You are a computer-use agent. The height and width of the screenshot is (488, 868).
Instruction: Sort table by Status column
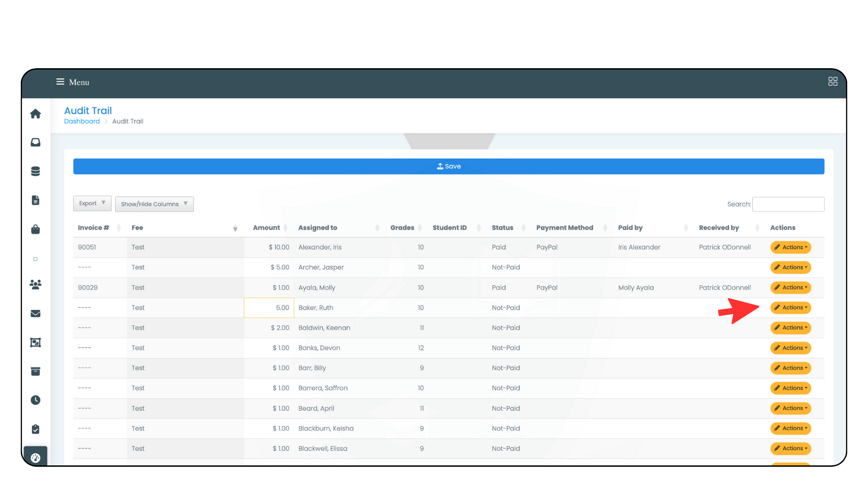pos(523,228)
